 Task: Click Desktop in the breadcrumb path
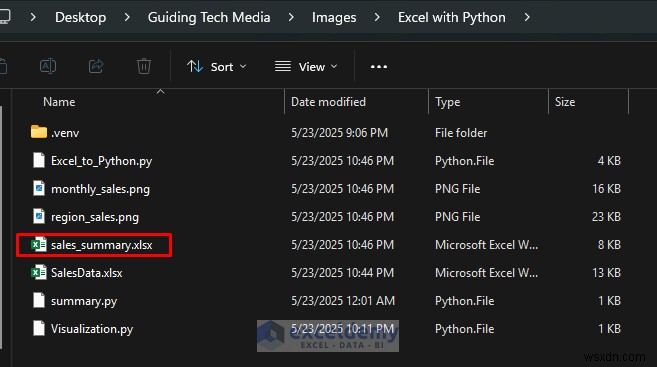click(80, 17)
